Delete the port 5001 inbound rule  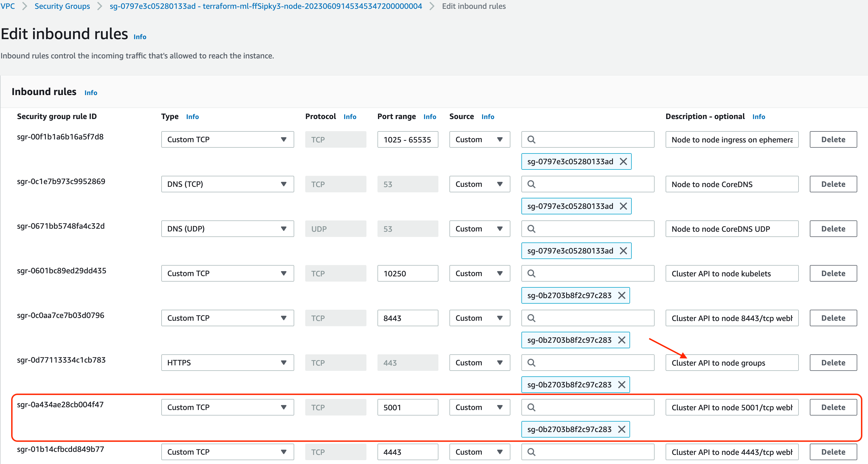click(x=833, y=408)
